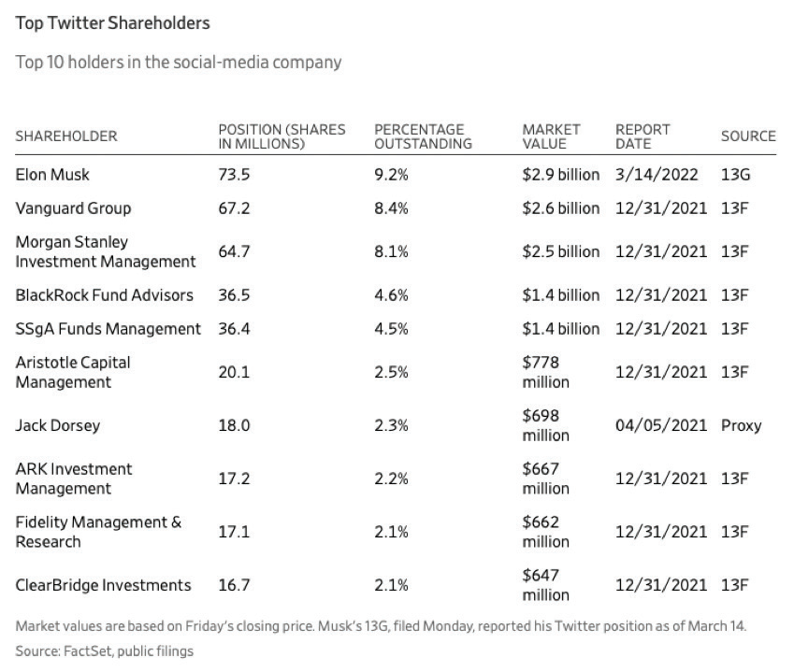Click the SOURCE column header
This screenshot has width=794, height=672.
point(748,136)
